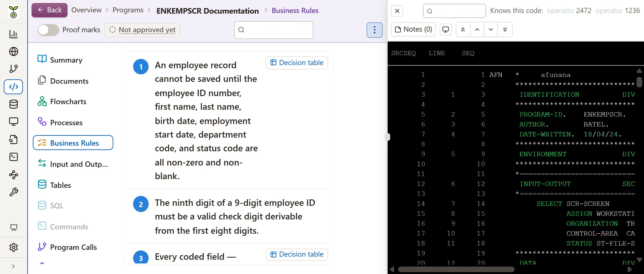Select the Business Rules section
Viewport: 644px width, 274px height.
tap(73, 143)
